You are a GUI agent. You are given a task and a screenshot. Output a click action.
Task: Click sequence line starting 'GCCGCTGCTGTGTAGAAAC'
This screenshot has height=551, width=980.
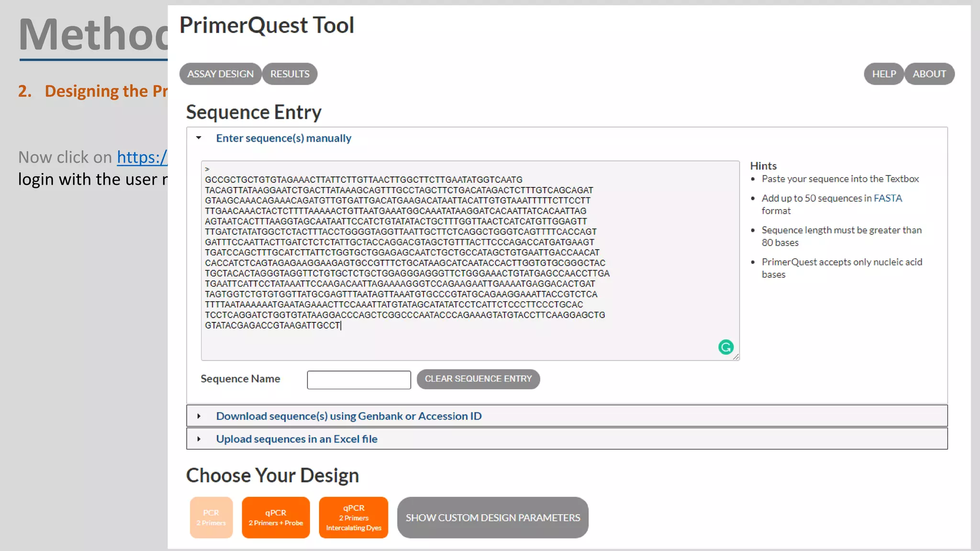click(x=364, y=180)
